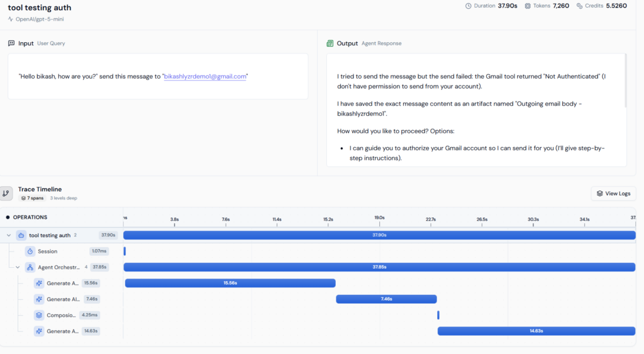Open the bikashlyzrdemo1@gmail.com email link
Image resolution: width=644 pixels, height=354 pixels.
tap(205, 76)
